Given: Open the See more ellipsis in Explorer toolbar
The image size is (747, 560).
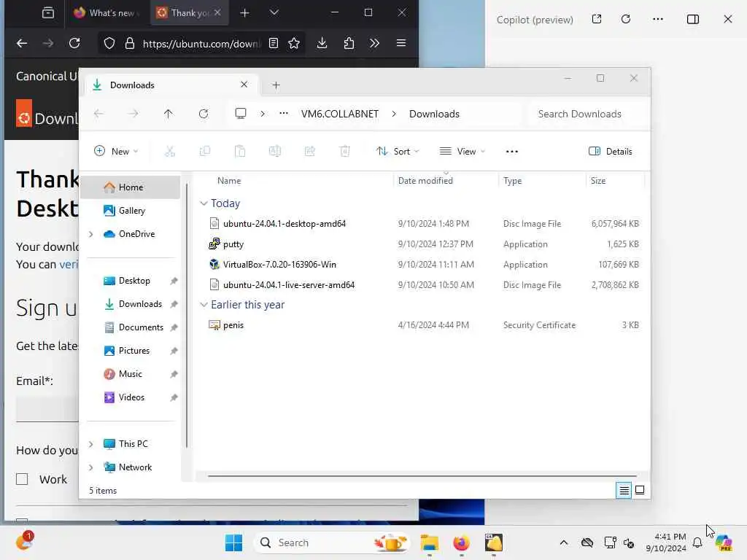Looking at the screenshot, I should (511, 152).
